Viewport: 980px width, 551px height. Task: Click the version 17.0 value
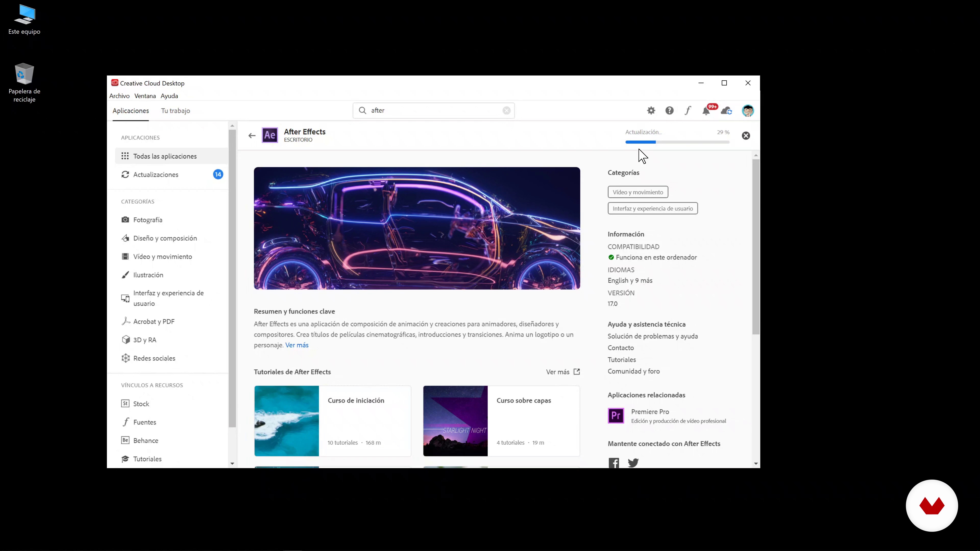(612, 304)
